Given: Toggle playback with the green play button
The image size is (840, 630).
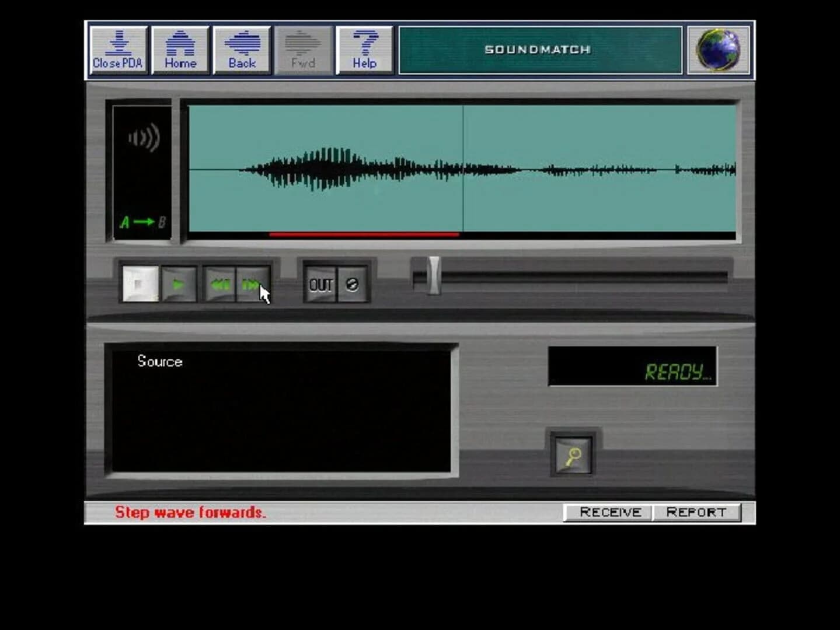Looking at the screenshot, I should click(x=179, y=285).
